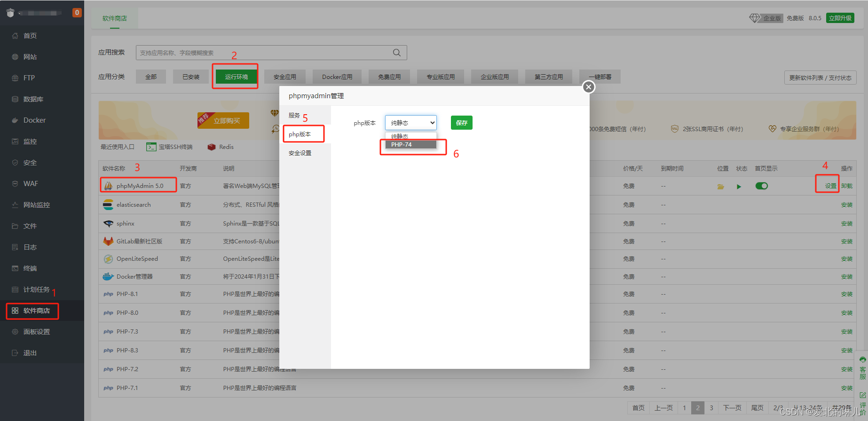Select 第三方应用 category filter
Image resolution: width=868 pixels, height=421 pixels.
(549, 77)
